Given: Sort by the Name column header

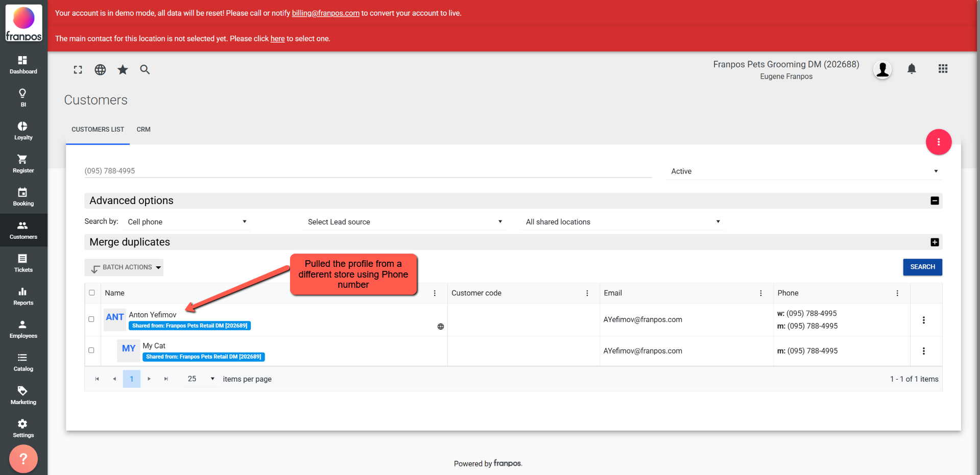Looking at the screenshot, I should coord(115,293).
